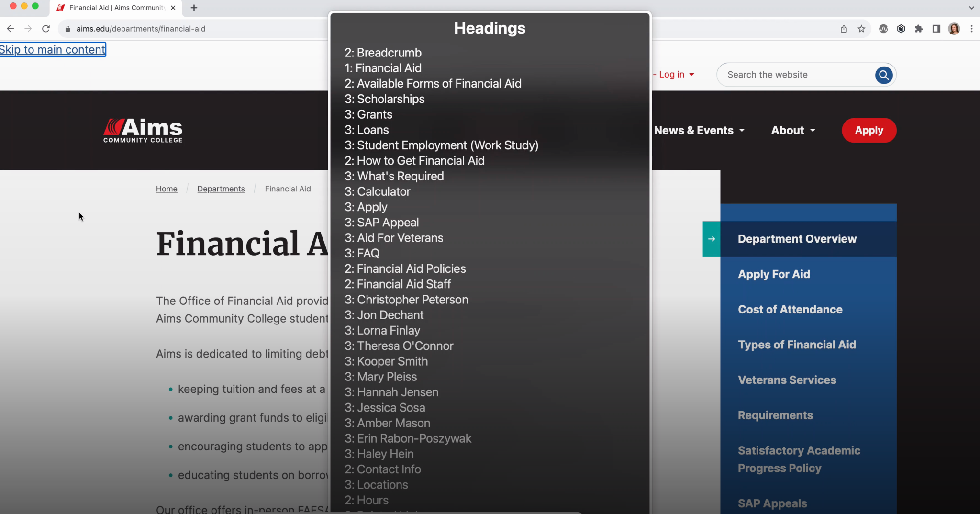980x514 pixels.
Task: Expand the Log in dropdown
Action: tap(676, 75)
